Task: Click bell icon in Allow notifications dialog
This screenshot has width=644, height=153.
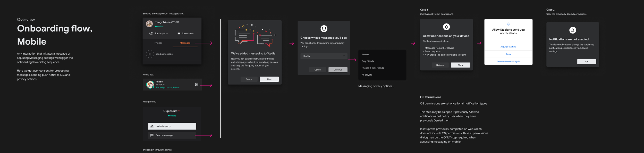Action: pyautogui.click(x=446, y=27)
